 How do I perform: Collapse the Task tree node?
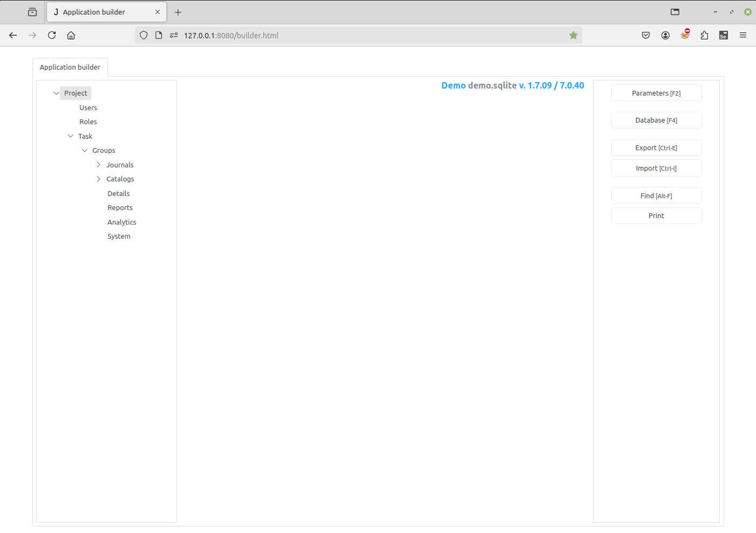pyautogui.click(x=70, y=136)
